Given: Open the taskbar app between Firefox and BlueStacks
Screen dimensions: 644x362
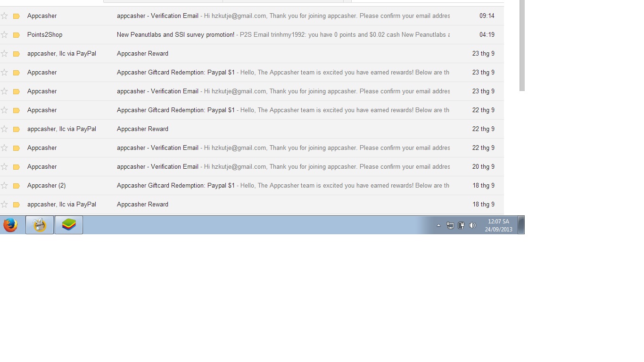Looking at the screenshot, I should 40,225.
